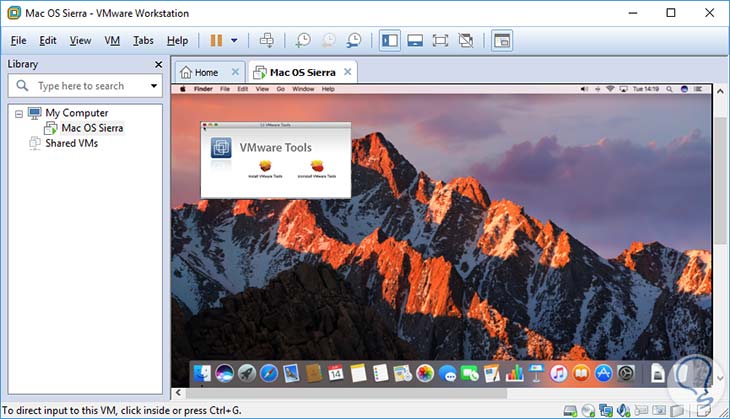Click the VMware Tools logo icon
The width and height of the screenshot is (730, 419).
221,148
